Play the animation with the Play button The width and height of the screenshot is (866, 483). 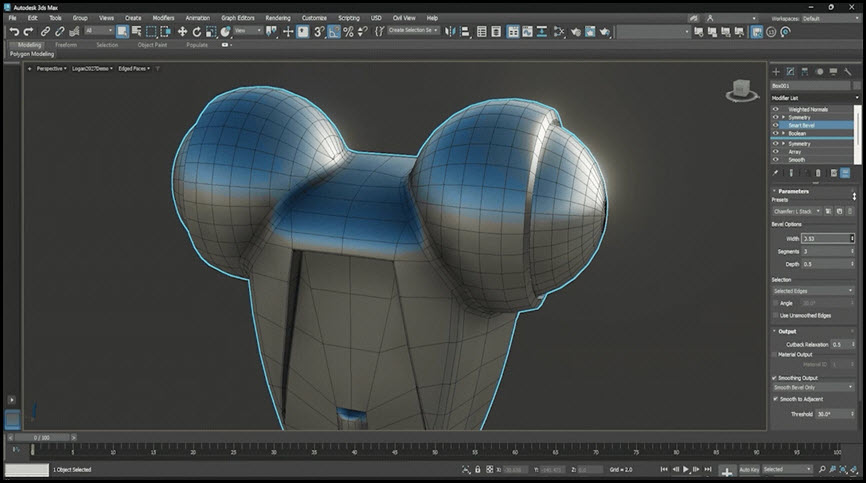[x=686, y=469]
